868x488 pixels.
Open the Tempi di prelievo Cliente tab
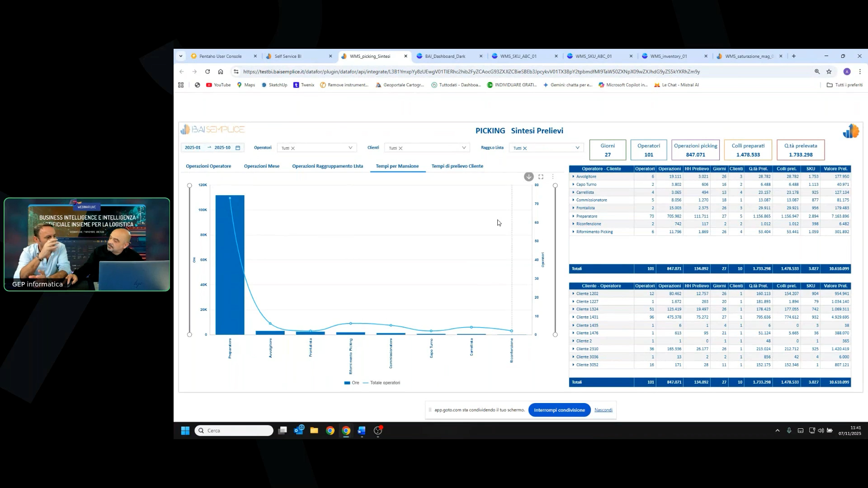[x=457, y=166]
